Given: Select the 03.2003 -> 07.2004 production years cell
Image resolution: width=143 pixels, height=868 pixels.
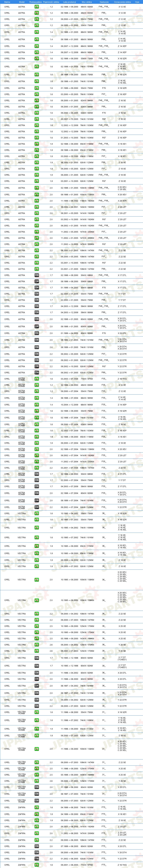Looking at the screenshot, I should (69, 379).
